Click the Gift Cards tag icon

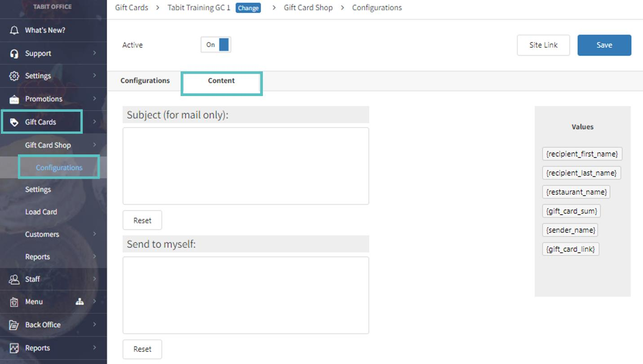coord(14,122)
